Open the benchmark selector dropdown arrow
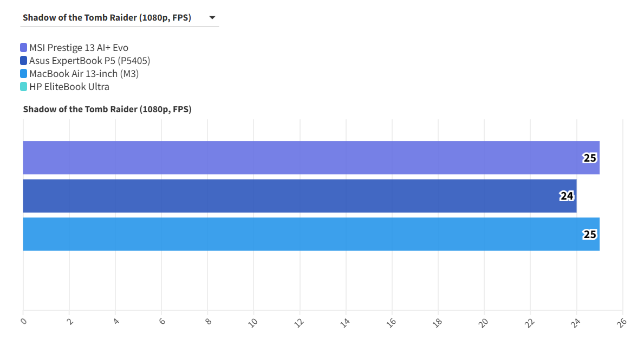The image size is (644, 339). click(212, 18)
